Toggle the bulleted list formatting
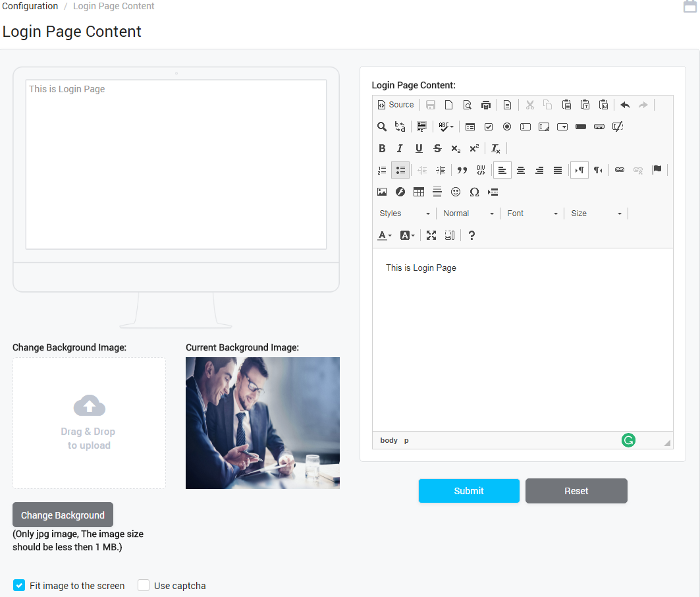This screenshot has width=700, height=597. [400, 170]
